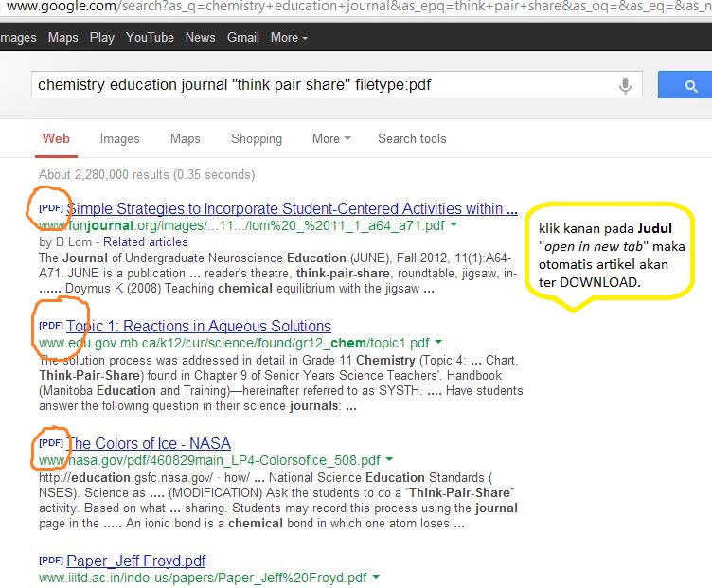
Task: Open the arrow next to edu.gov.mb.ca URL
Action: 438,342
